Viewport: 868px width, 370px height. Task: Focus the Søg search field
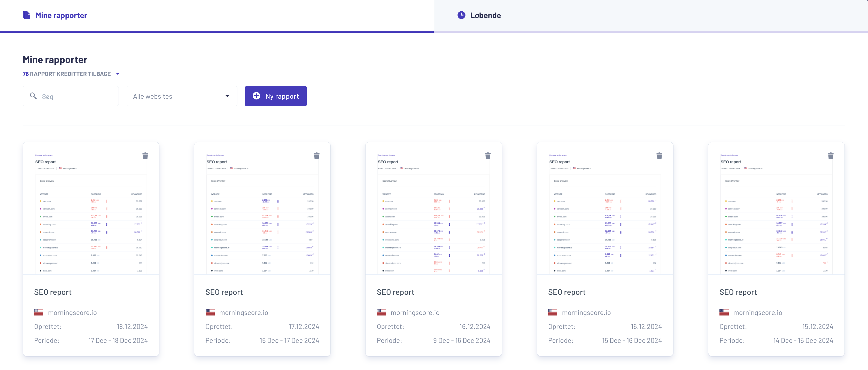pos(71,96)
